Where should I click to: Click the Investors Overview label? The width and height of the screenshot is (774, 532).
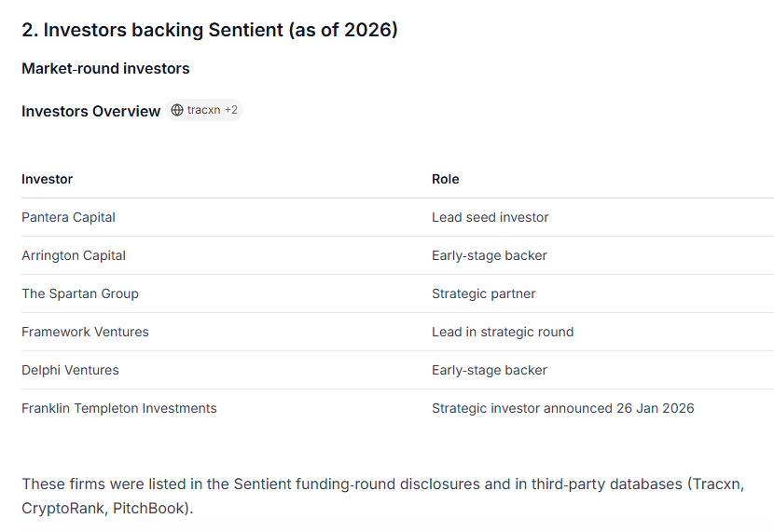coord(91,111)
